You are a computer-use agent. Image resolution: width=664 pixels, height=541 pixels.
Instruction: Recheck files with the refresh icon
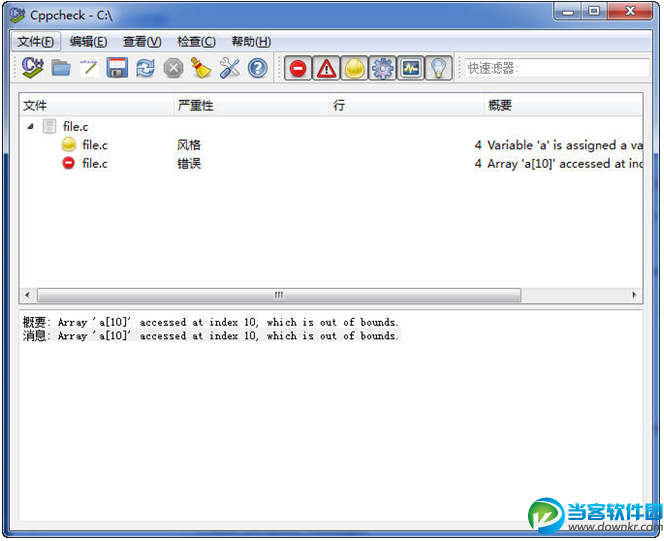click(x=145, y=68)
